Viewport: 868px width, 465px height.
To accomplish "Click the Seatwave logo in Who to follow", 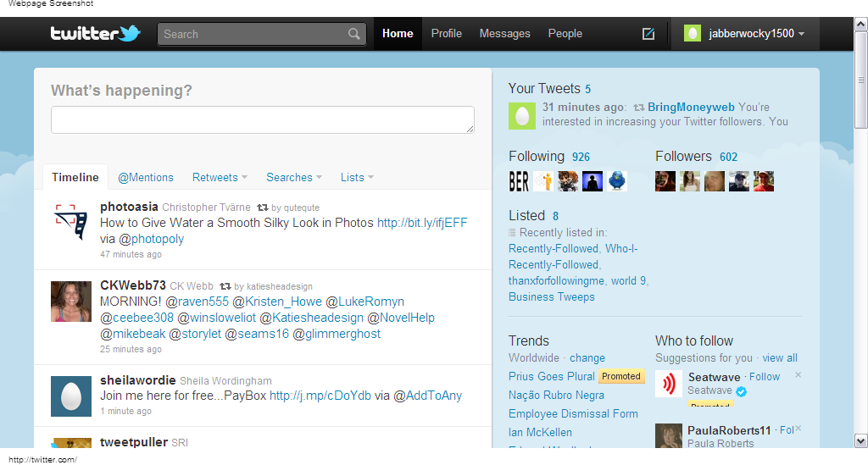I will click(669, 384).
